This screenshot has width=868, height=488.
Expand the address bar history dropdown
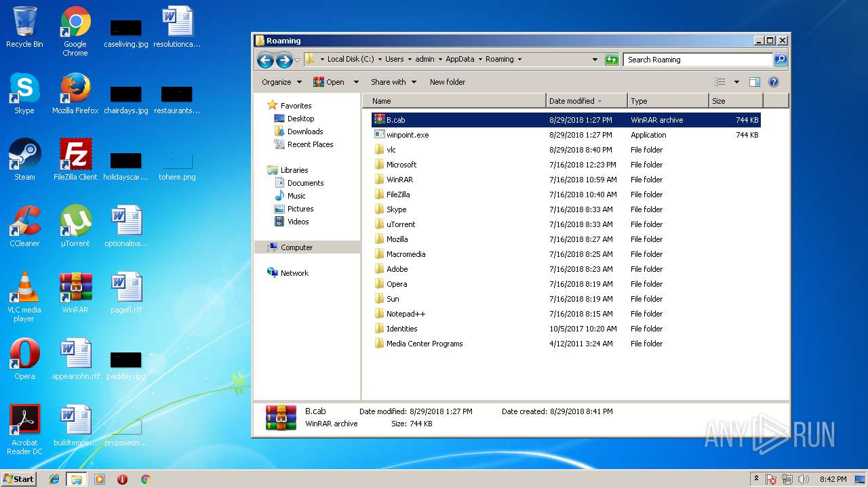[595, 60]
